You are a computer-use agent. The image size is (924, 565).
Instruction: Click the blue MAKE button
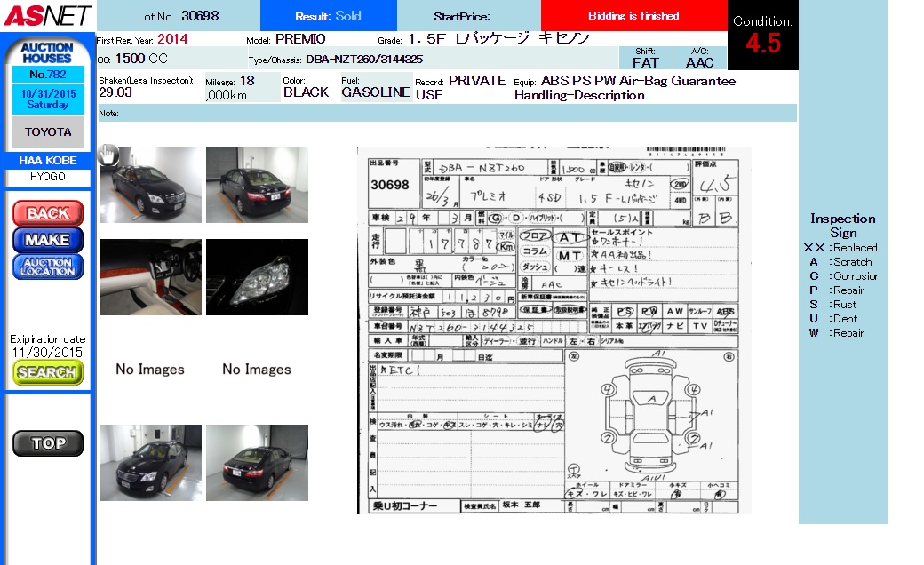47,240
